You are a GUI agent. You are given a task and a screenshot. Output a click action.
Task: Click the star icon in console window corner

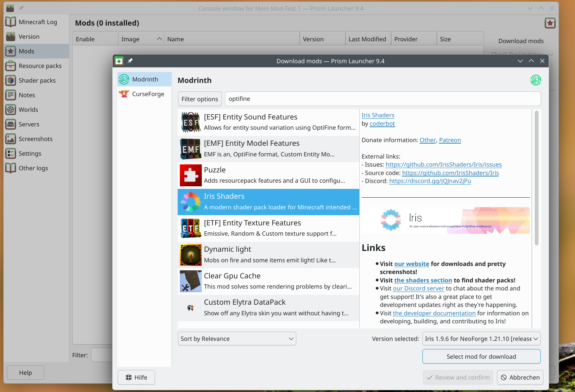click(x=550, y=23)
